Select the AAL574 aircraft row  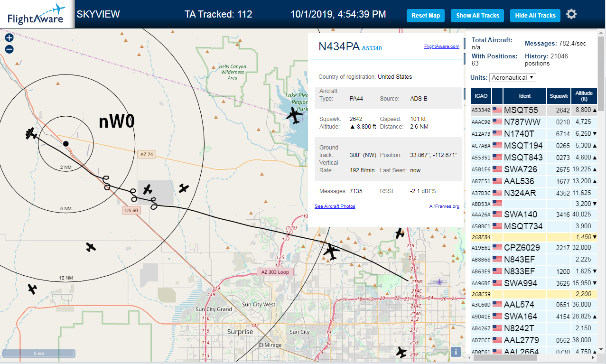pyautogui.click(x=534, y=304)
